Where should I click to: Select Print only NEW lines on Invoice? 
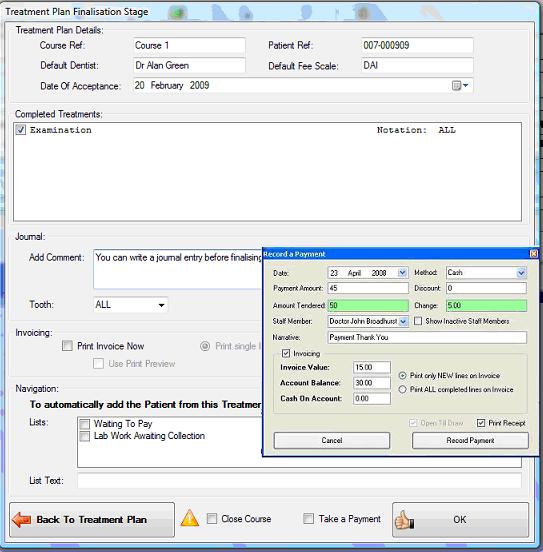[402, 376]
